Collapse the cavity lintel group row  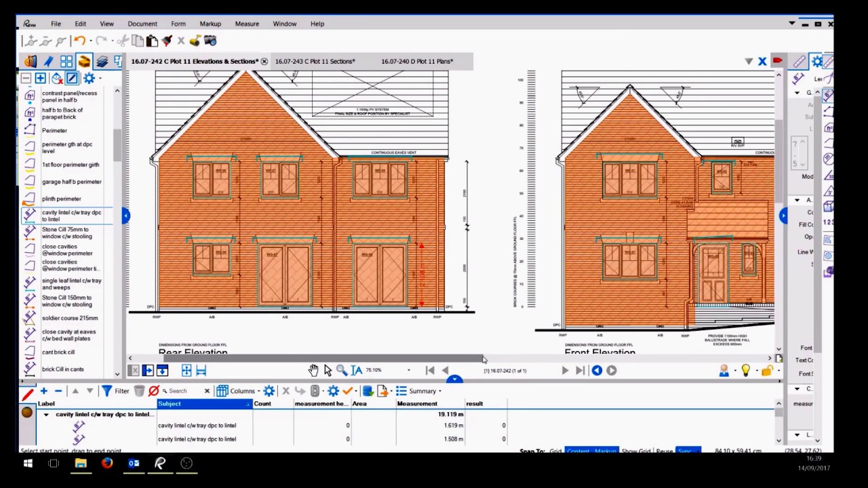tap(46, 414)
